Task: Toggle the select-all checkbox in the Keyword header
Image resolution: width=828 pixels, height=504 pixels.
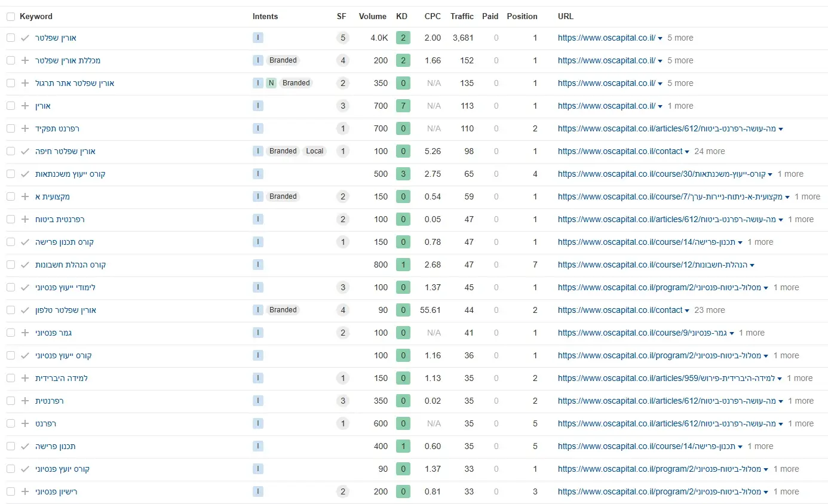Action: 11,17
